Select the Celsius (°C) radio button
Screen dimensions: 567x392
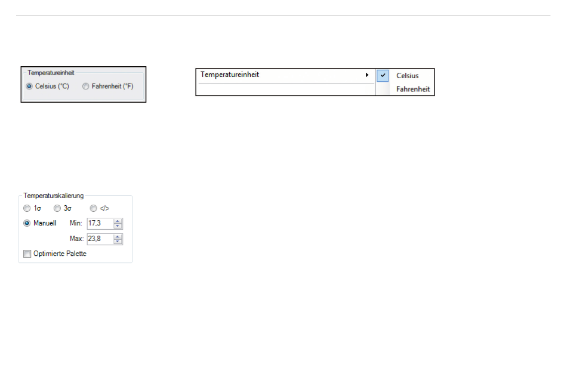point(29,86)
